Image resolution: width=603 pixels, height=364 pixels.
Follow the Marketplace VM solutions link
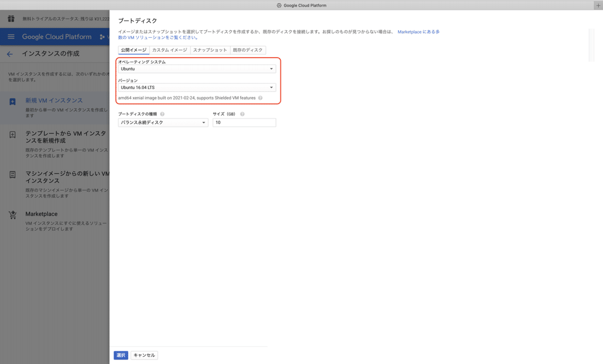(x=419, y=32)
